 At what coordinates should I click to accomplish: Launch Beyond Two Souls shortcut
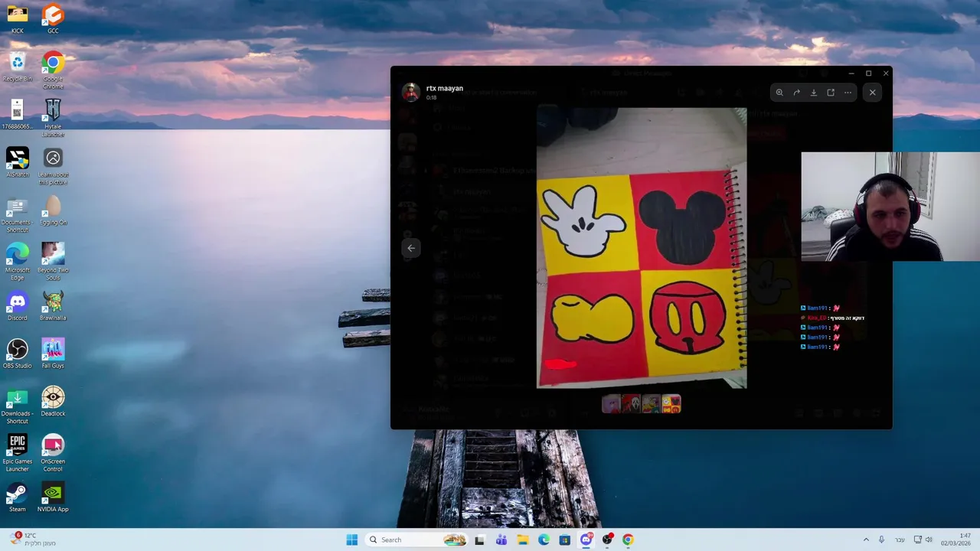pos(53,261)
